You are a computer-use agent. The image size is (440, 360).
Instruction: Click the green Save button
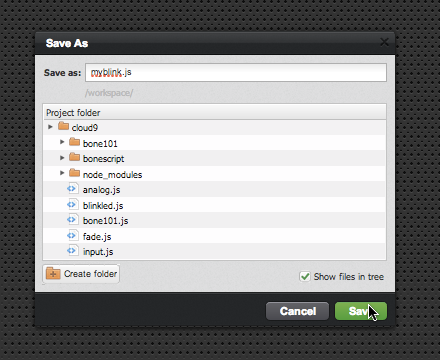pos(361,311)
